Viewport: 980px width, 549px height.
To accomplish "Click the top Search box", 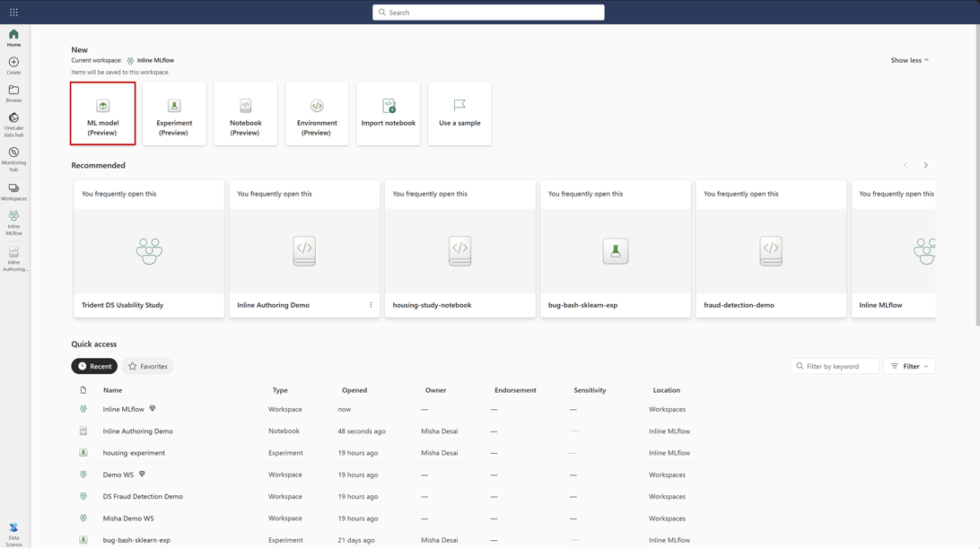I will tap(488, 13).
